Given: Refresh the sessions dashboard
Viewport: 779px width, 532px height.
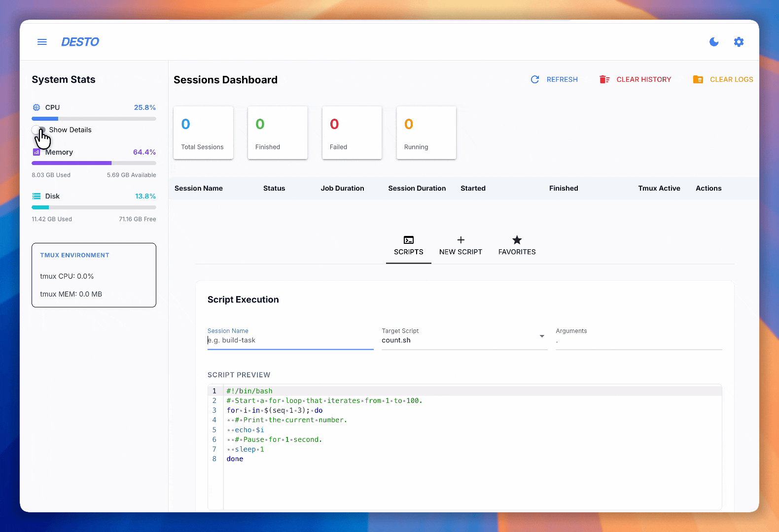Looking at the screenshot, I should [554, 79].
